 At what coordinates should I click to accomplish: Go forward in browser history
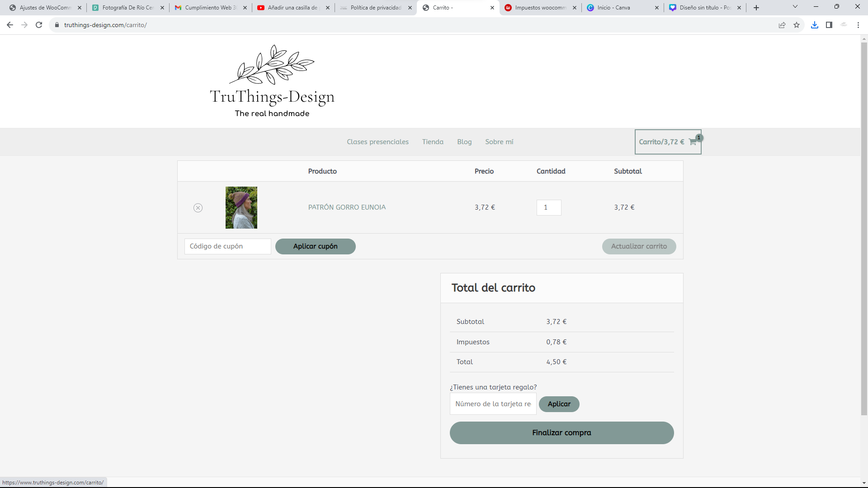pyautogui.click(x=24, y=25)
